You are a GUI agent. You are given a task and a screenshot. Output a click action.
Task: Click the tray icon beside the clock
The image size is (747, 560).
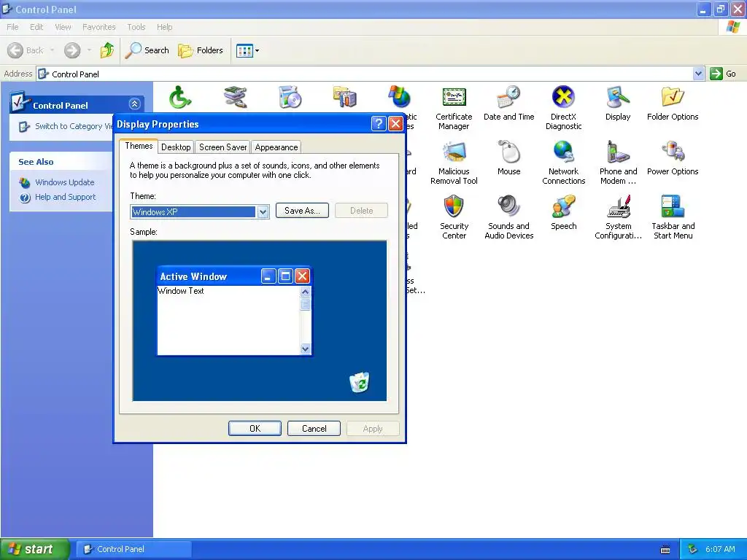[692, 549]
